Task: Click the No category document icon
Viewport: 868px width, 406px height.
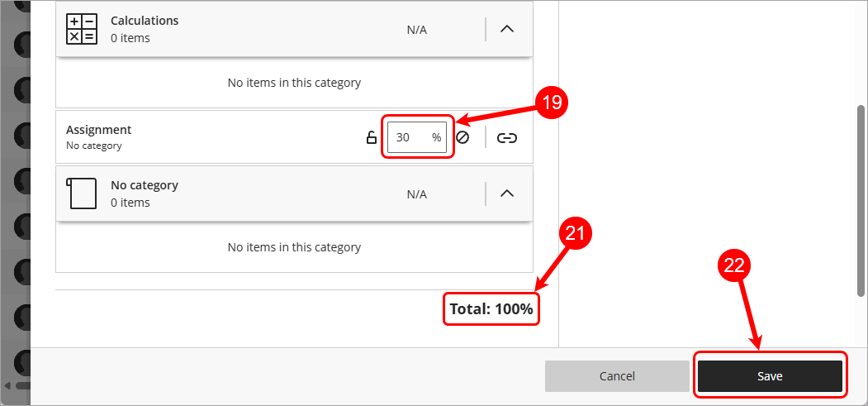Action: (x=82, y=193)
